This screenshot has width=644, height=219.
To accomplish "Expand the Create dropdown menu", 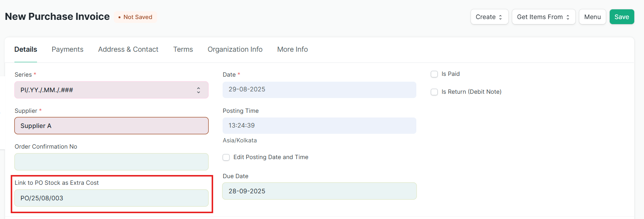I will pyautogui.click(x=489, y=17).
